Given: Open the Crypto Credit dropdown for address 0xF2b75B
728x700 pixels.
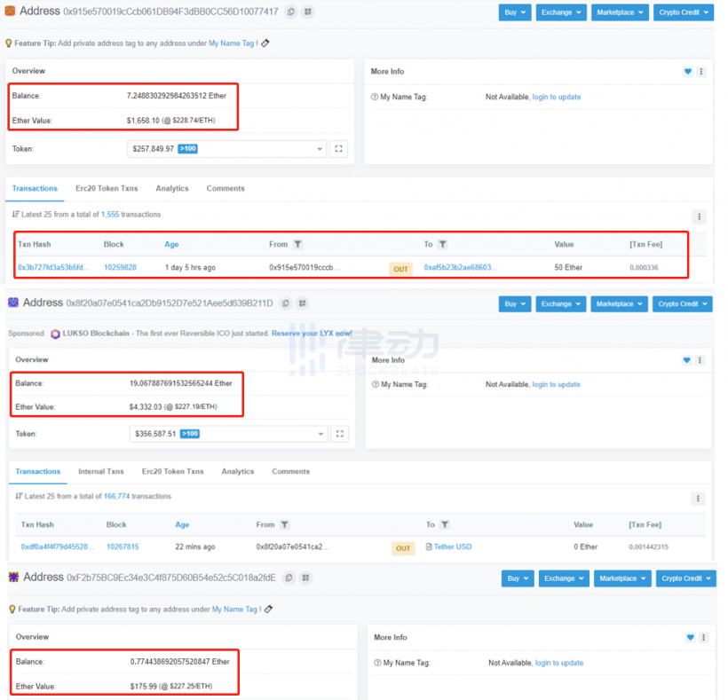Looking at the screenshot, I should 686,578.
